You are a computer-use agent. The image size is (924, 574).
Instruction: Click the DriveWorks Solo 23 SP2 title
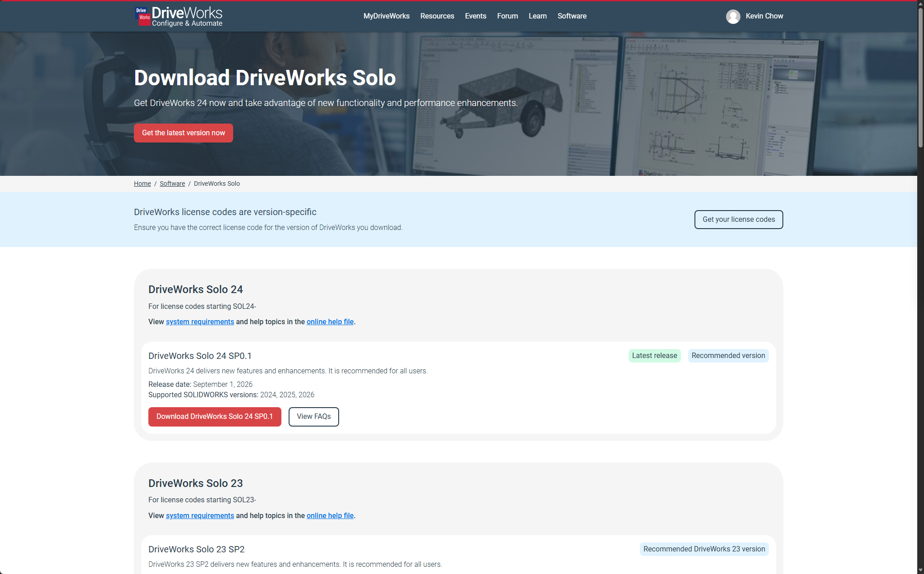pyautogui.click(x=196, y=550)
